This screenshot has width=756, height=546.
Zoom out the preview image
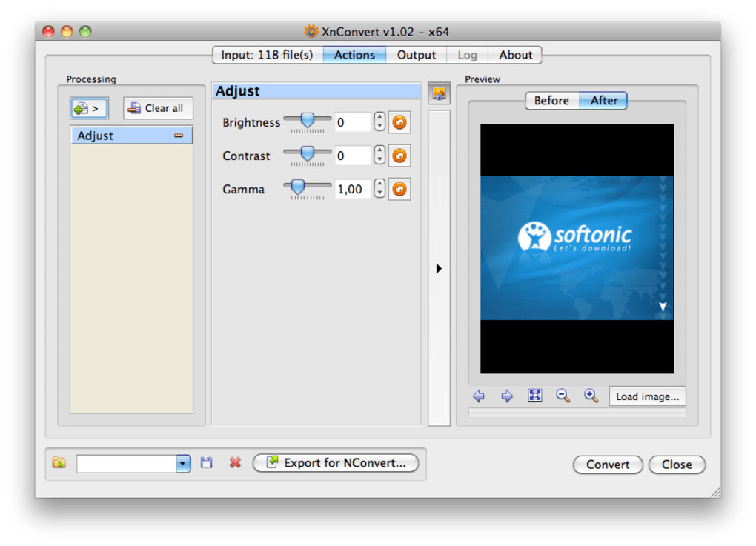[x=563, y=396]
